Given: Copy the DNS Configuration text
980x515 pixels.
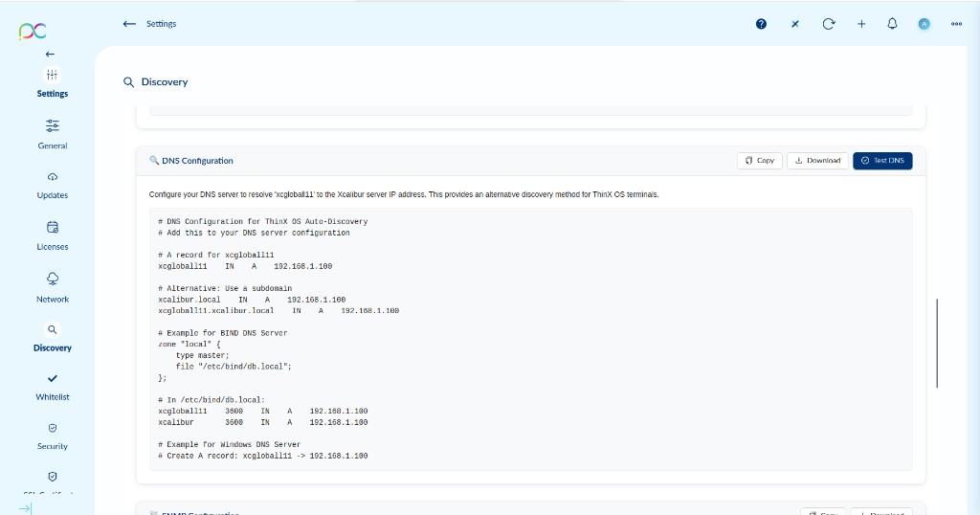Looking at the screenshot, I should [x=759, y=161].
